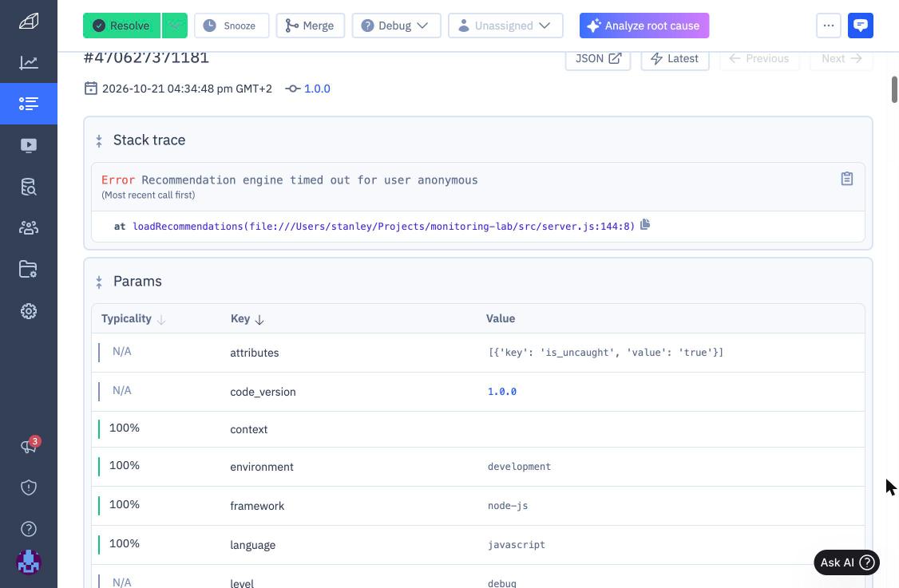Screen dimensions: 899x588
Task: Jump to the Latest occurrence
Action: (675, 58)
